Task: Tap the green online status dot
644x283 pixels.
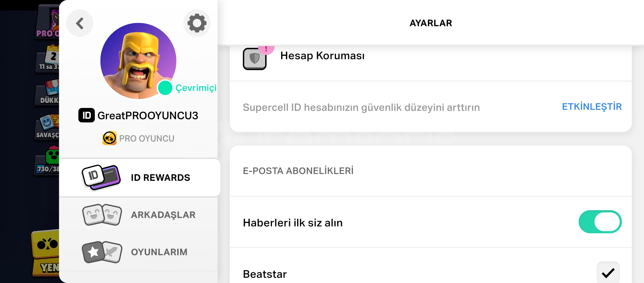Action: (165, 88)
